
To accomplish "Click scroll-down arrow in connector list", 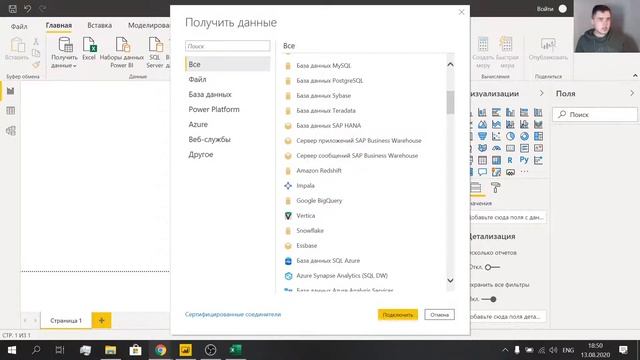I will [450, 280].
